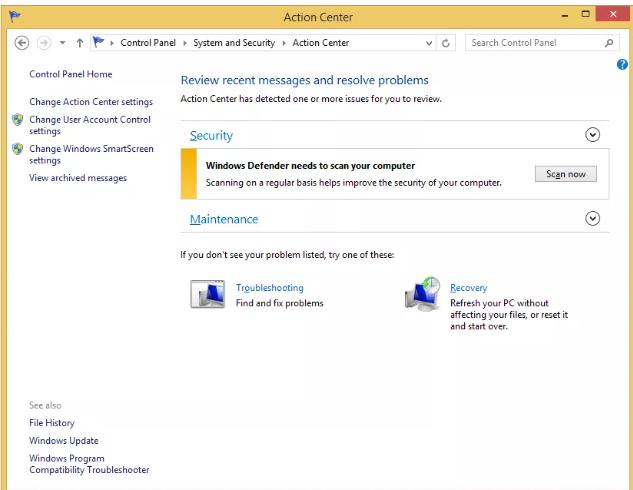Select System and Security breadcrumb
Screen dimensions: 633x490
pos(234,43)
